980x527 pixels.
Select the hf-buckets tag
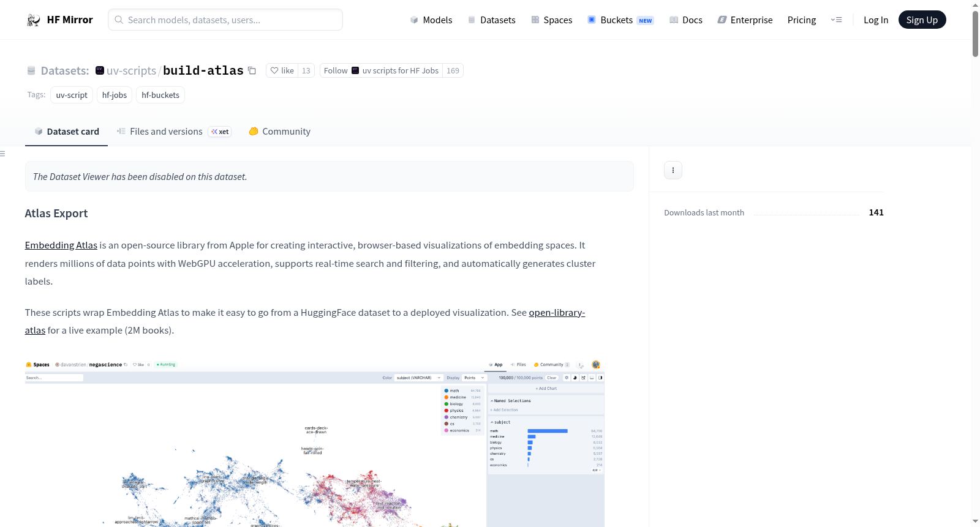click(x=160, y=95)
